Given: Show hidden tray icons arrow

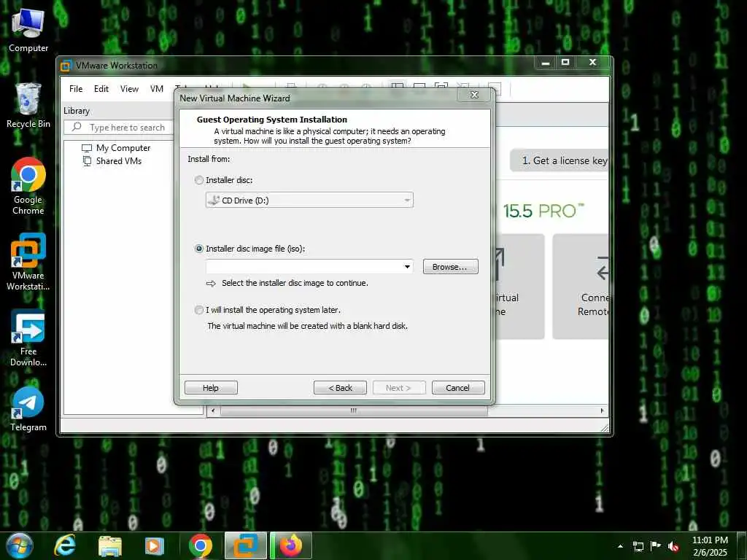Looking at the screenshot, I should click(x=620, y=546).
